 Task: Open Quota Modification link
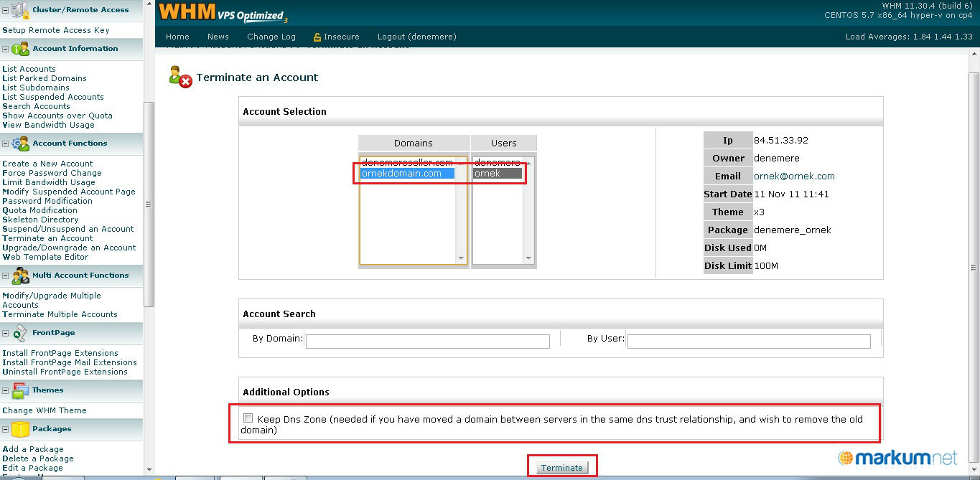tap(39, 210)
